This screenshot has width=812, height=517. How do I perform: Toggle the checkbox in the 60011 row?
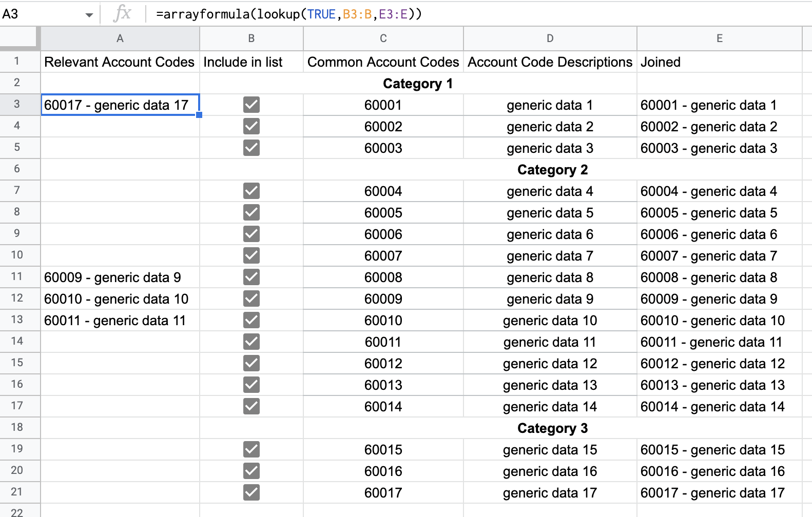pos(252,342)
